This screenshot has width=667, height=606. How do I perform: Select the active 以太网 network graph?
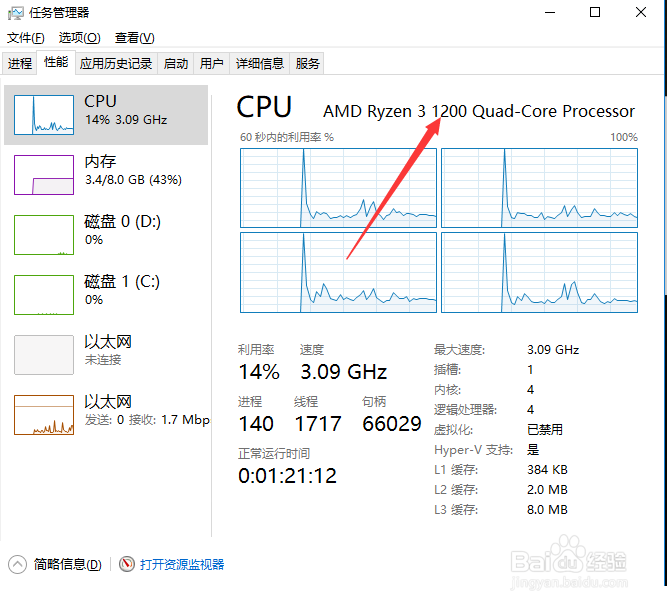click(x=43, y=414)
